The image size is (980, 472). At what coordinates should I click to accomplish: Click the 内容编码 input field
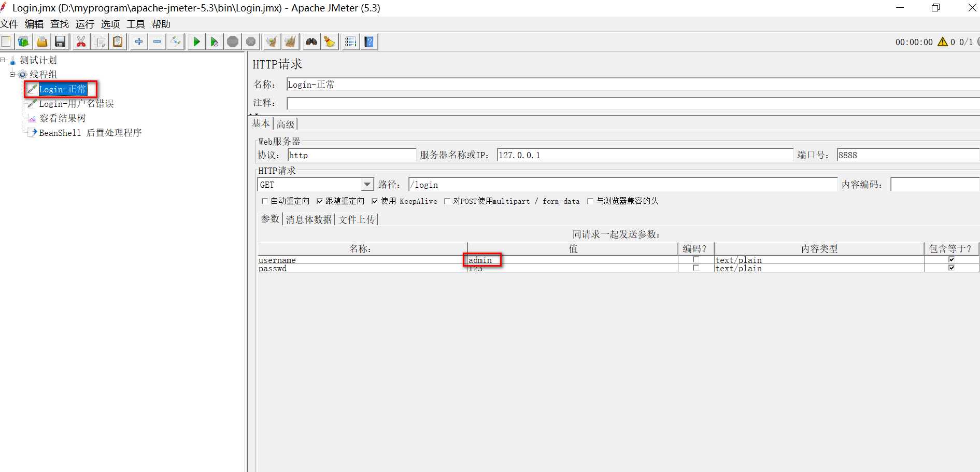(x=935, y=185)
